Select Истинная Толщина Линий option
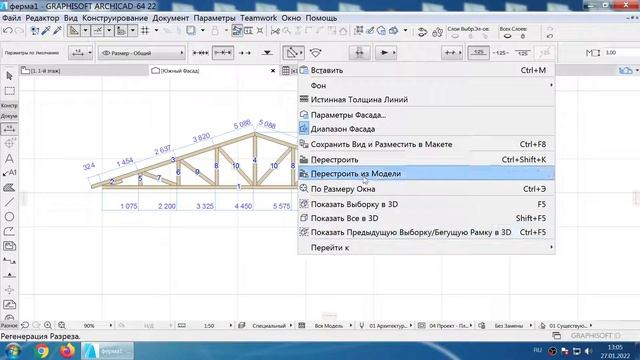The width and height of the screenshot is (640, 360). point(427,99)
